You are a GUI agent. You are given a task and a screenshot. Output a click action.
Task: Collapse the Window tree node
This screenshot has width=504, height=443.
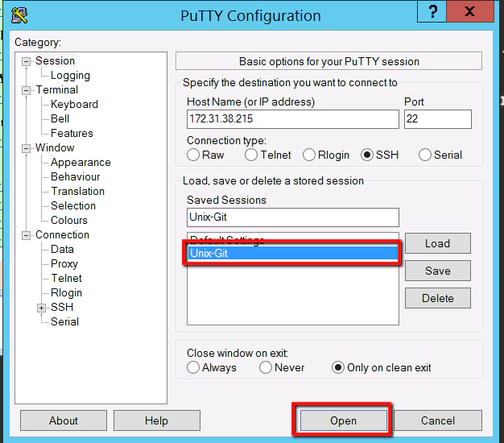[26, 148]
